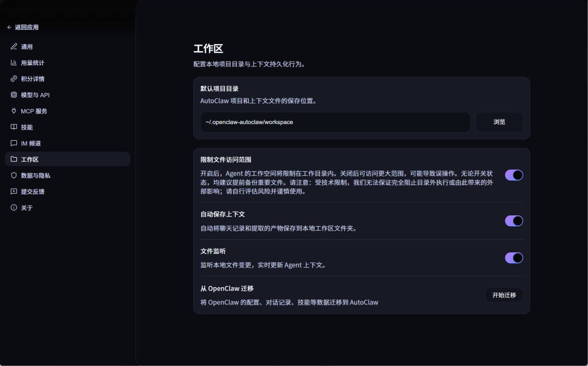The image size is (588, 366).
Task: Click the 从 OpenClaw 迁移 heading
Action: click(227, 288)
